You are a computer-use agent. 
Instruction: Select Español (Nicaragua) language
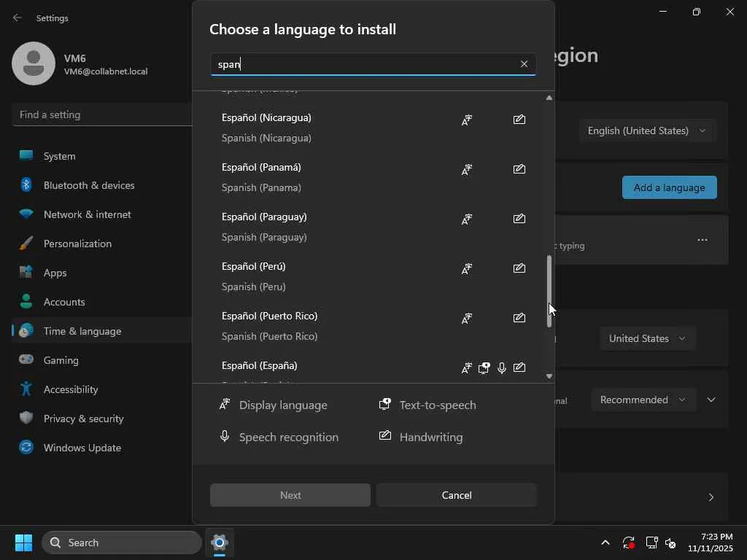pos(373,128)
